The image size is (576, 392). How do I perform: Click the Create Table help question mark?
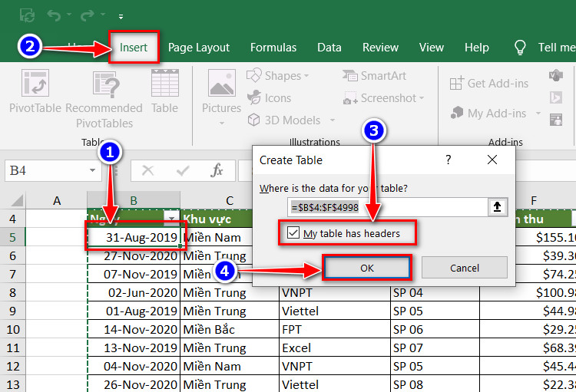(x=449, y=160)
